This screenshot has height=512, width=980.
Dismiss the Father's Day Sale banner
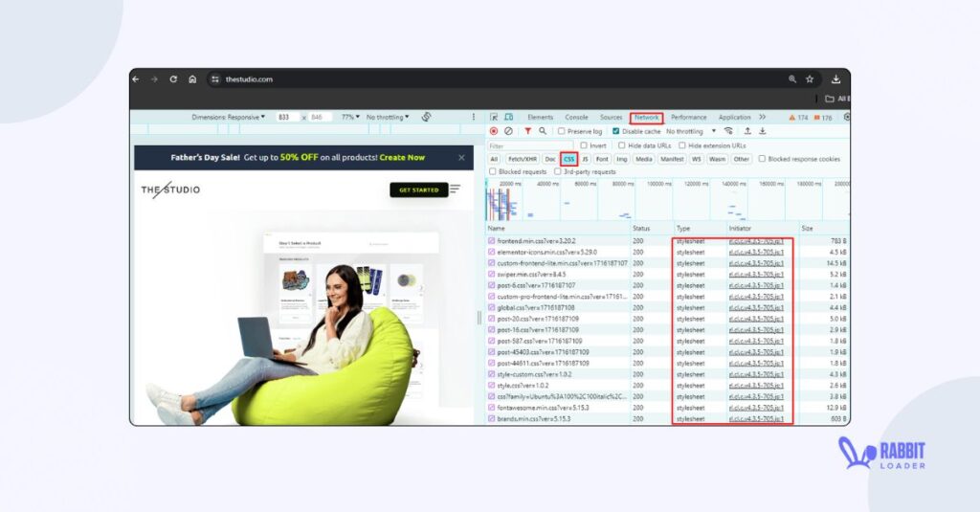coord(461,158)
